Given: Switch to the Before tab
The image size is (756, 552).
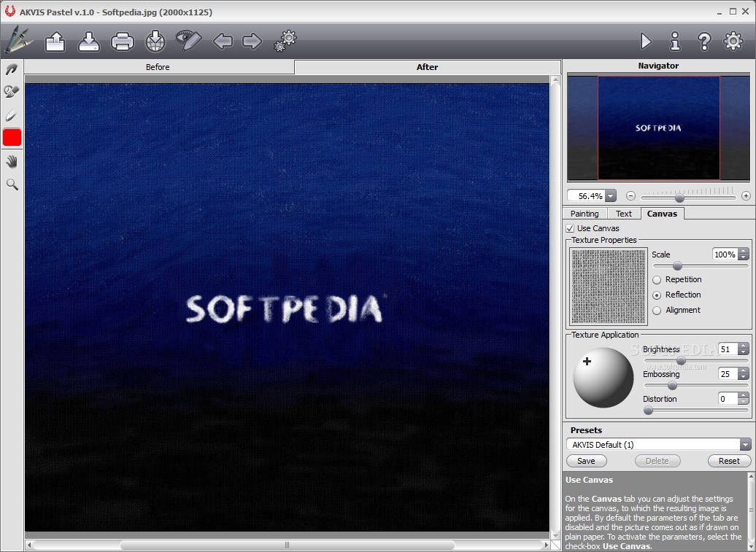Looking at the screenshot, I should (x=158, y=67).
